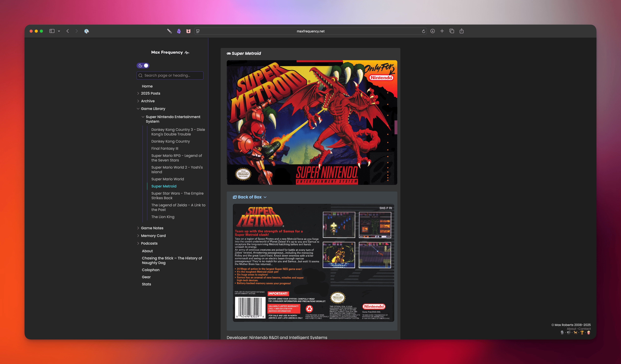Viewport: 621px width, 364px height.
Task: Open Safari's Share button
Action: 462,31
